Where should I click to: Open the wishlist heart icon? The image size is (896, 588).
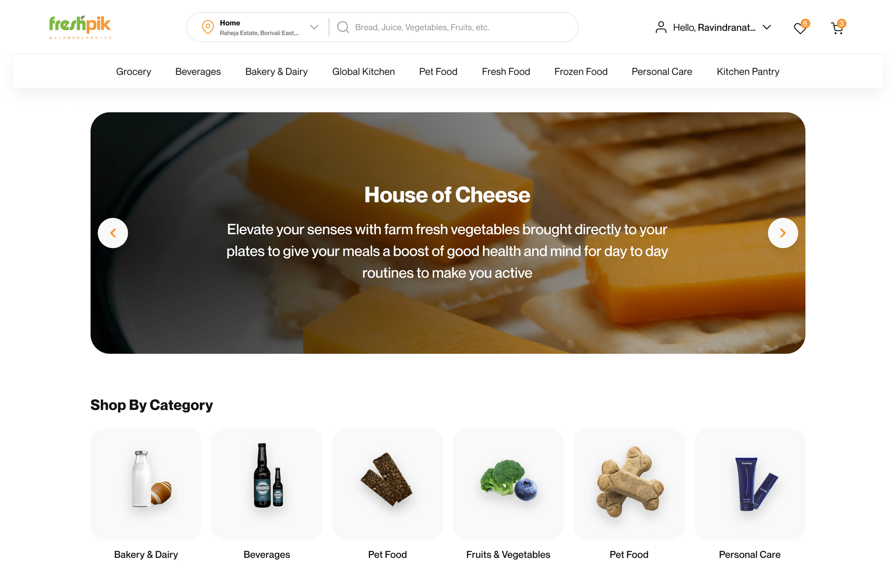[800, 28]
